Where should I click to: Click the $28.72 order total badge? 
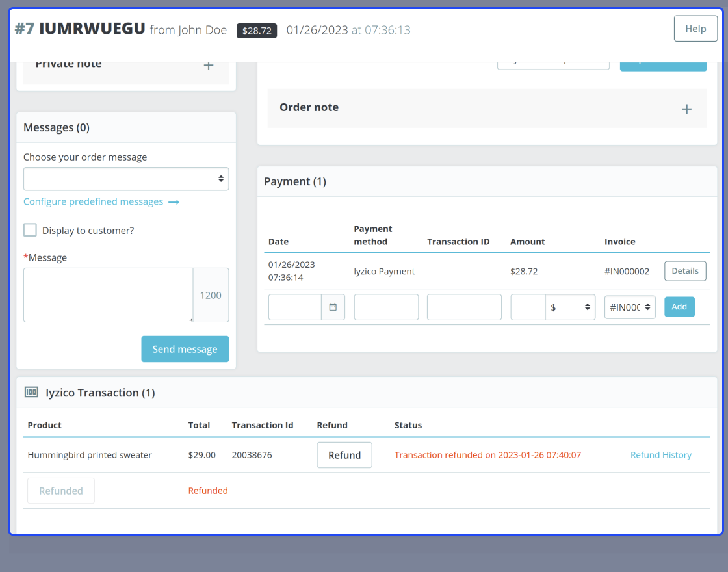pyautogui.click(x=257, y=31)
